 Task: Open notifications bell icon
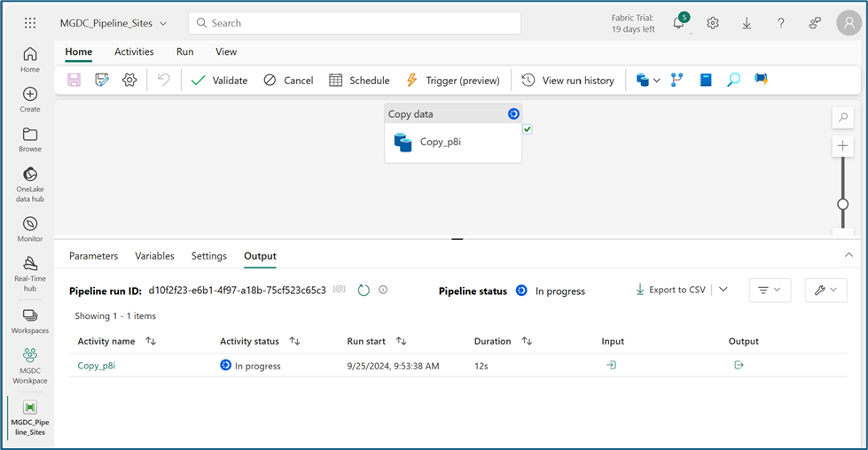point(678,23)
